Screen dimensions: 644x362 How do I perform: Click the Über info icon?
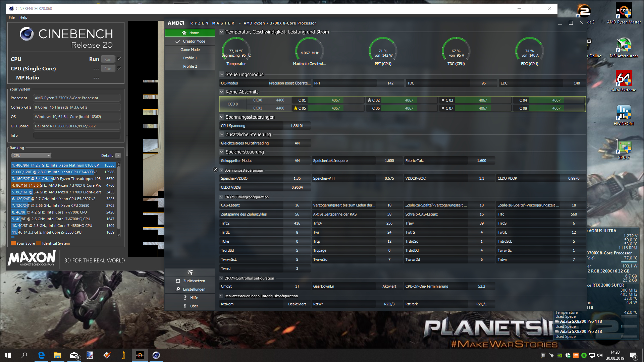(185, 306)
